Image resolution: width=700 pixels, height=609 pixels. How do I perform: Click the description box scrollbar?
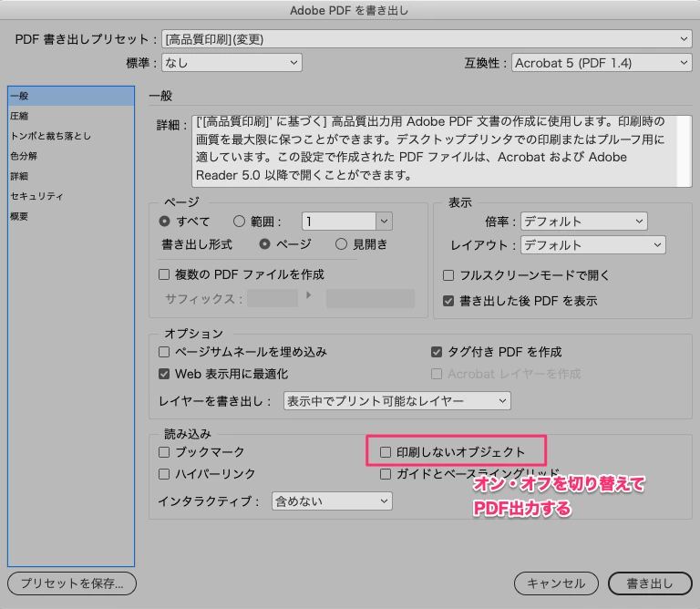click(684, 151)
